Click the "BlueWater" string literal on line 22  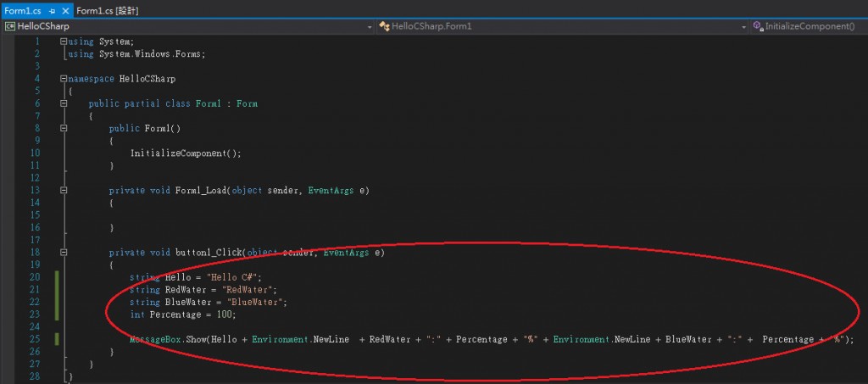(x=255, y=302)
